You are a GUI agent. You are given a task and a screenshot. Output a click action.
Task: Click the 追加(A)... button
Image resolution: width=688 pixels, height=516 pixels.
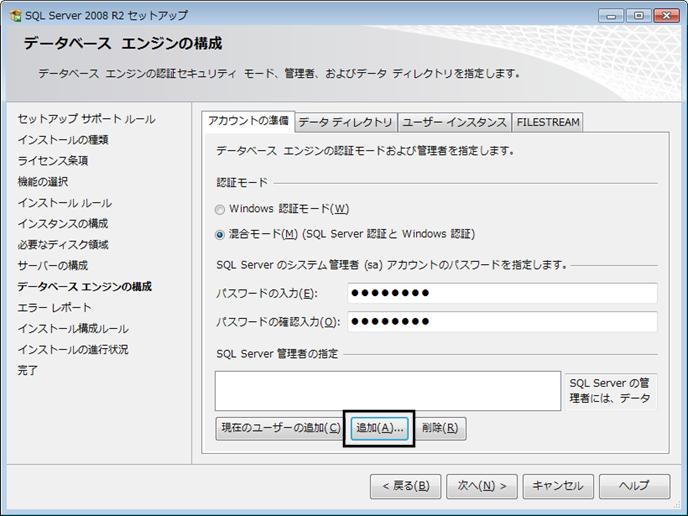[x=380, y=428]
